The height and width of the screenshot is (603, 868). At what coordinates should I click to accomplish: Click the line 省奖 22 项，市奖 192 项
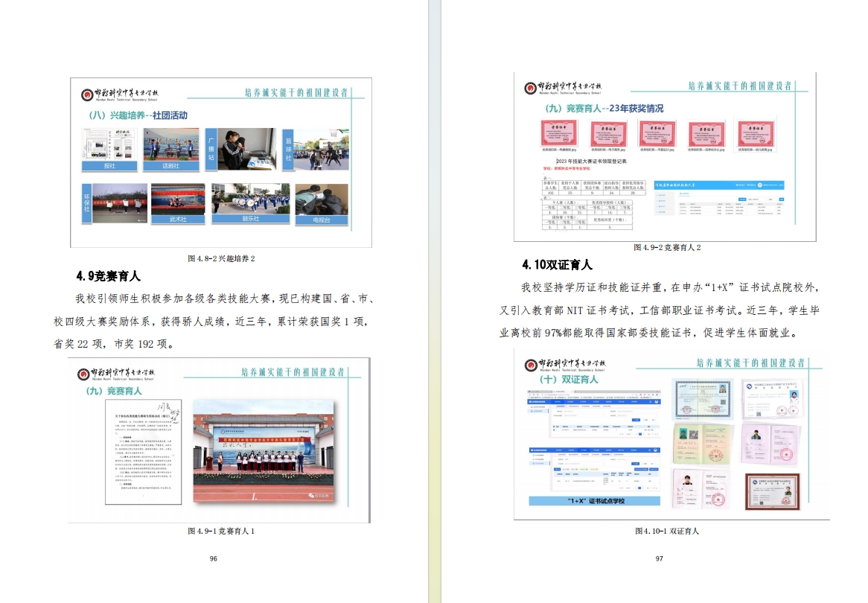[x=114, y=344]
